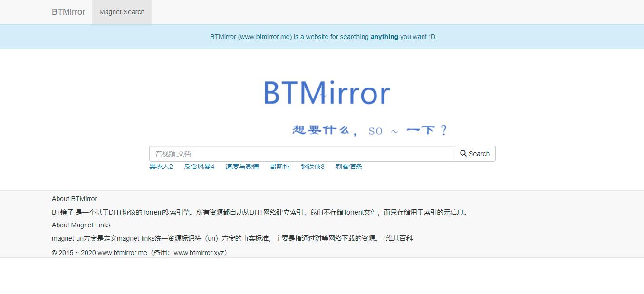
Task: Open the Magnet Search tab
Action: coord(122,12)
